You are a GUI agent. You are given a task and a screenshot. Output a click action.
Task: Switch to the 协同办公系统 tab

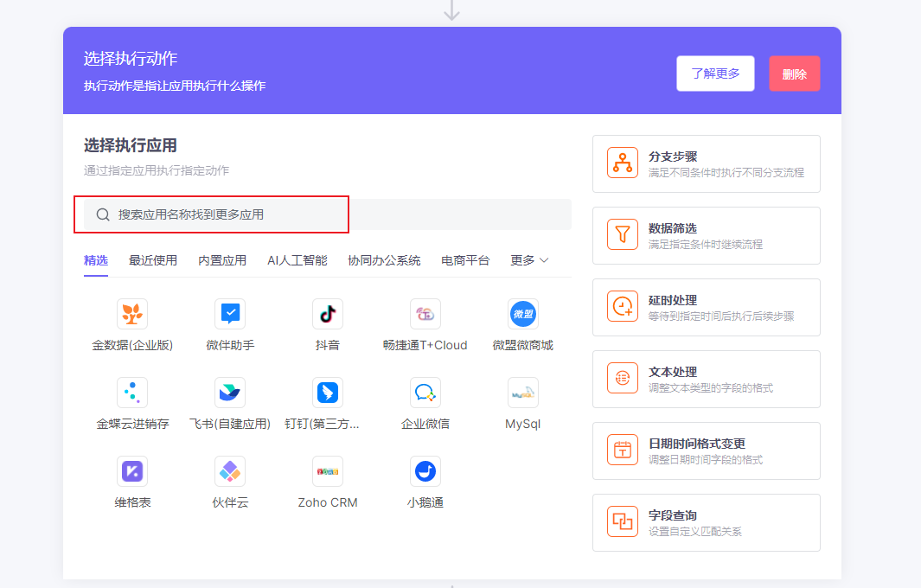point(384,260)
